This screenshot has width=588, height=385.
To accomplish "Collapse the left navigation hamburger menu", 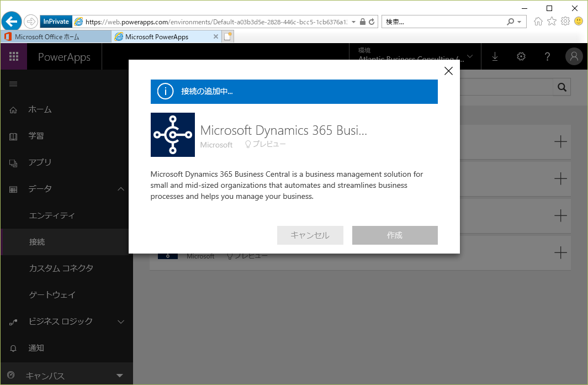I will [13, 84].
